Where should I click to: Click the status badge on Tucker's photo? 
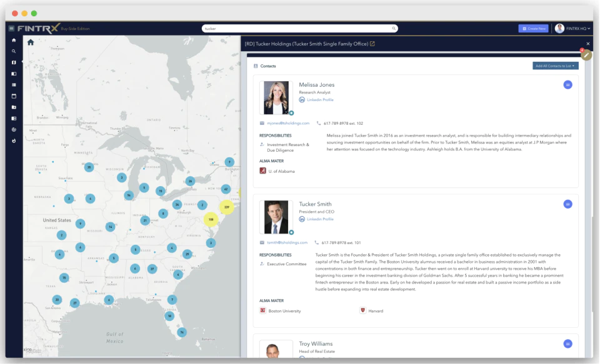pos(291,232)
